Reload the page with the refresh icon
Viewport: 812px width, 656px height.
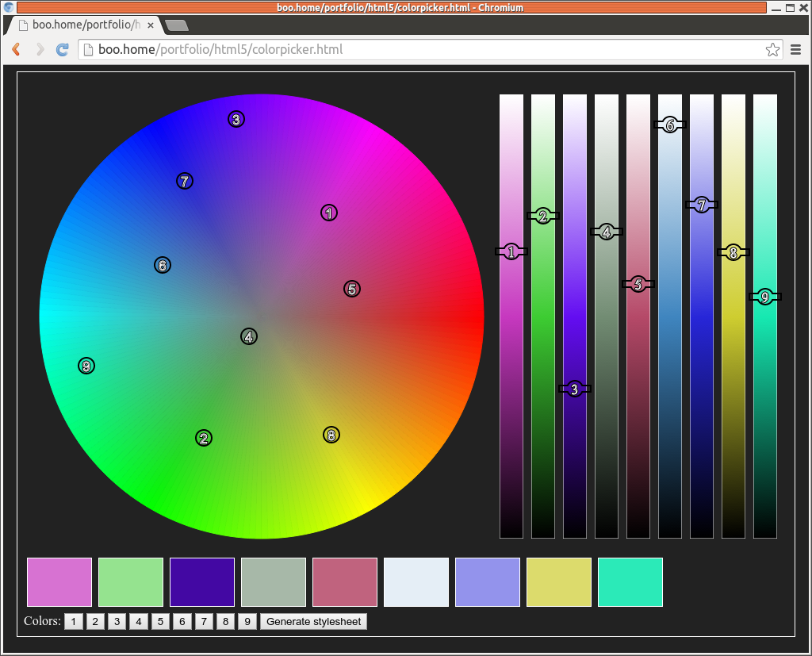[63, 49]
